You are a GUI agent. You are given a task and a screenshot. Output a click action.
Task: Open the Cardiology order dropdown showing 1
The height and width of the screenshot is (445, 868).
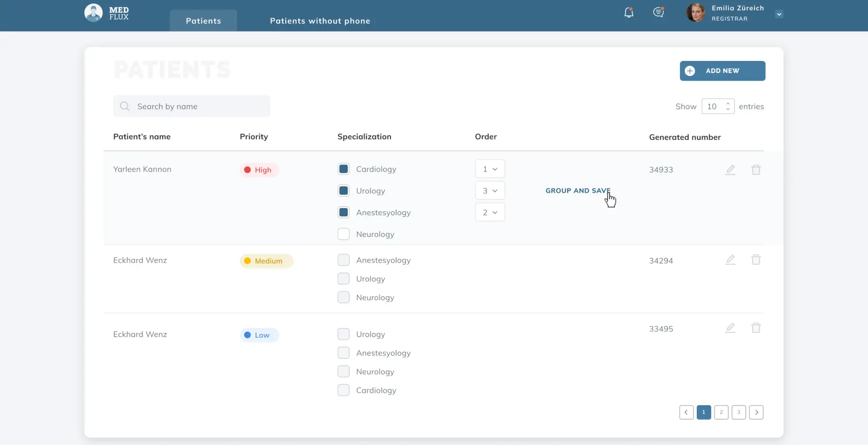click(x=490, y=169)
